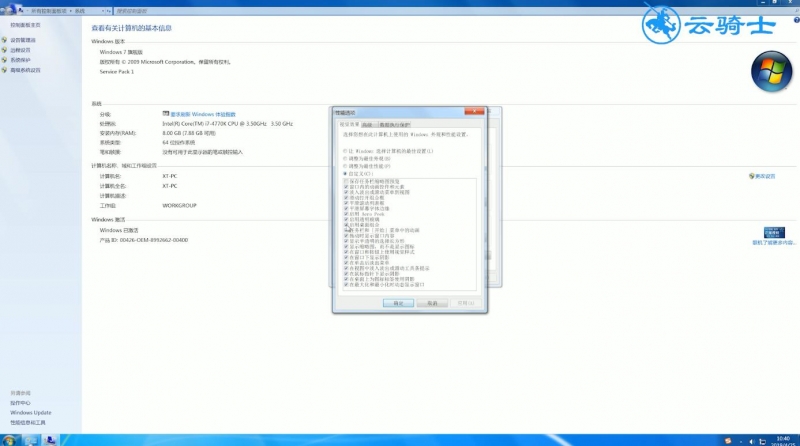Click the shield icon next to 设备管理器

(4, 40)
